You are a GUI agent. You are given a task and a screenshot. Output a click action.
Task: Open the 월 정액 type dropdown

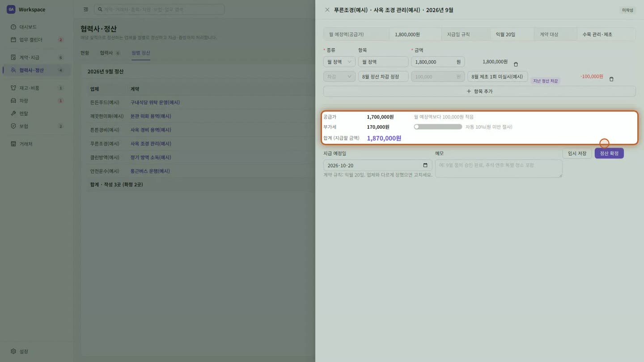click(x=339, y=62)
